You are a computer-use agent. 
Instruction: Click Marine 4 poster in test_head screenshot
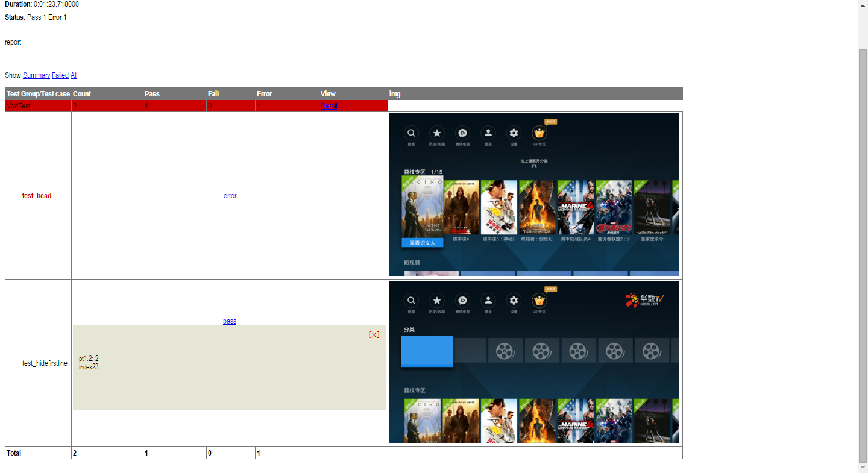click(x=575, y=207)
